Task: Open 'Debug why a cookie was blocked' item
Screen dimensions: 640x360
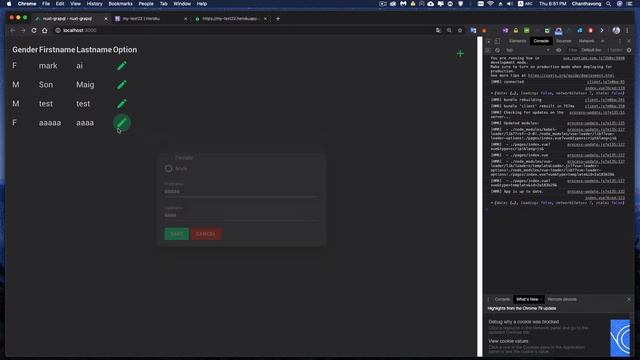Action: coord(523,322)
